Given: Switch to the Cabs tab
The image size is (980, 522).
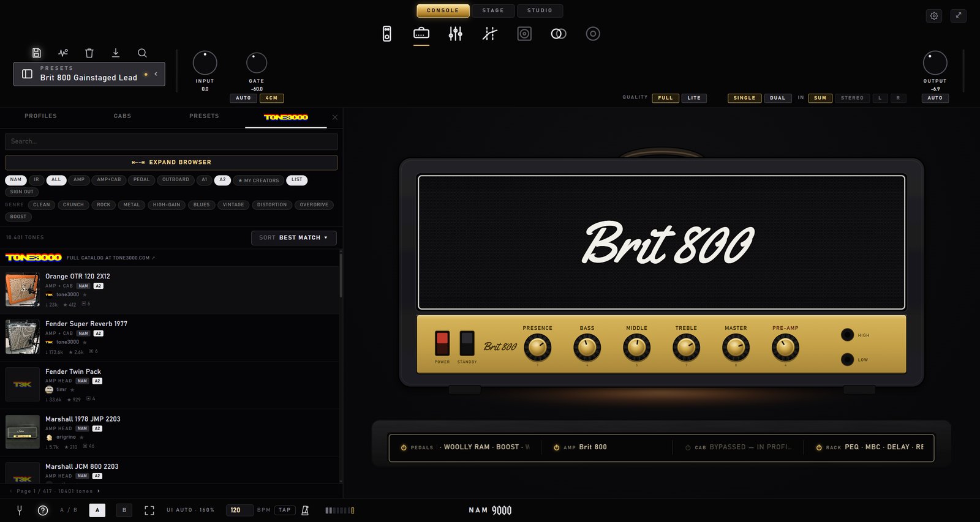Looking at the screenshot, I should (x=123, y=116).
